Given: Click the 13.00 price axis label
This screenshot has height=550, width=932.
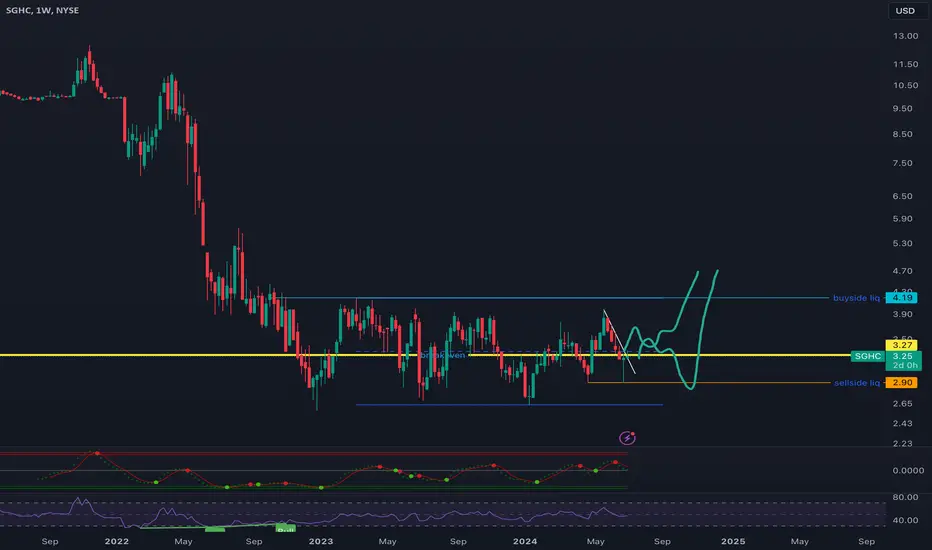Looking at the screenshot, I should tap(905, 36).
